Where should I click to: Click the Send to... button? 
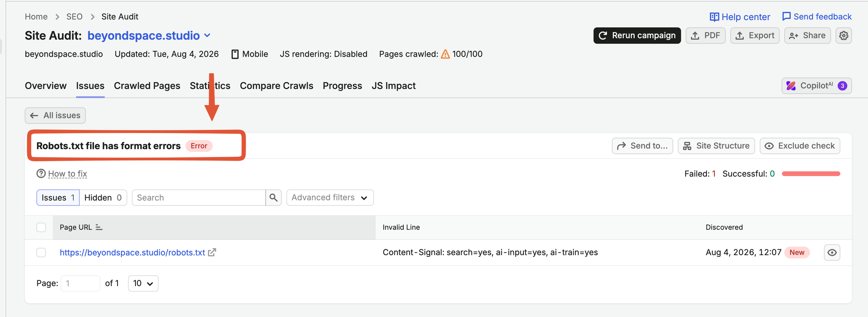(x=642, y=146)
